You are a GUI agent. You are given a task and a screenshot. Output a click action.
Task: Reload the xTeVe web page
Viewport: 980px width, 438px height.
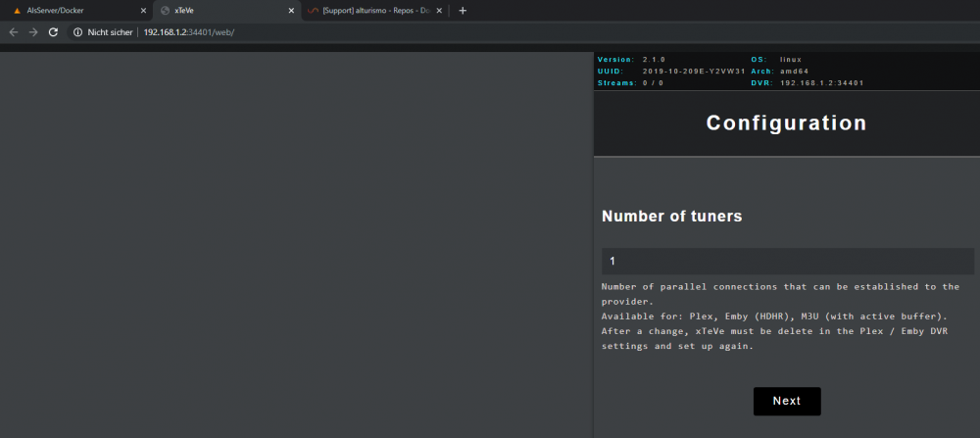pyautogui.click(x=53, y=32)
